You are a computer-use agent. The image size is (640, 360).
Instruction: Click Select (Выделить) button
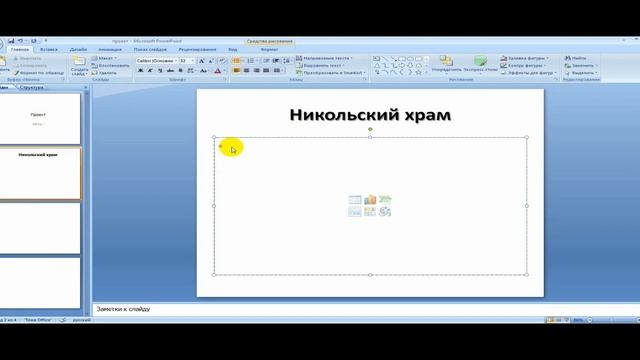pos(581,73)
